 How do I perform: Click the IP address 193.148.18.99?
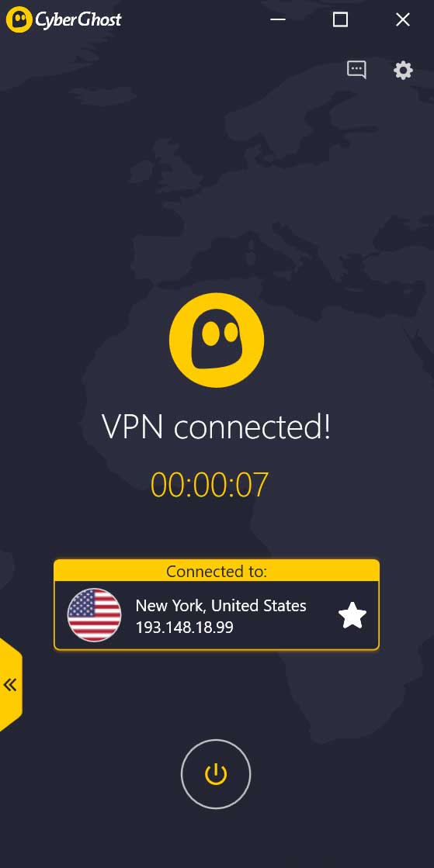184,628
